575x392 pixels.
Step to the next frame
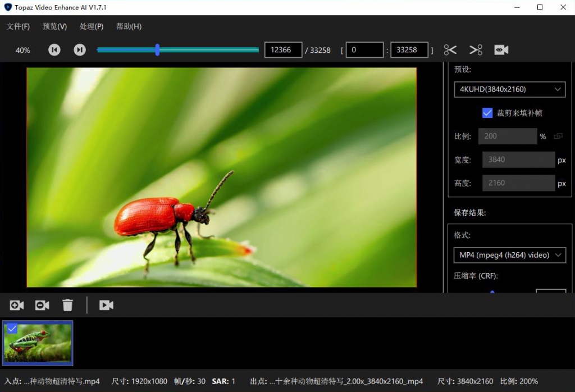tap(80, 50)
